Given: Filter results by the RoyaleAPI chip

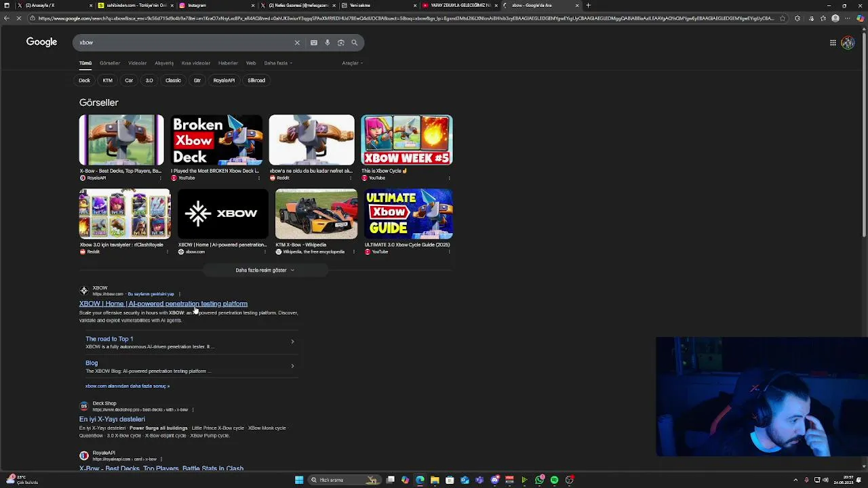Looking at the screenshot, I should 224,81.
